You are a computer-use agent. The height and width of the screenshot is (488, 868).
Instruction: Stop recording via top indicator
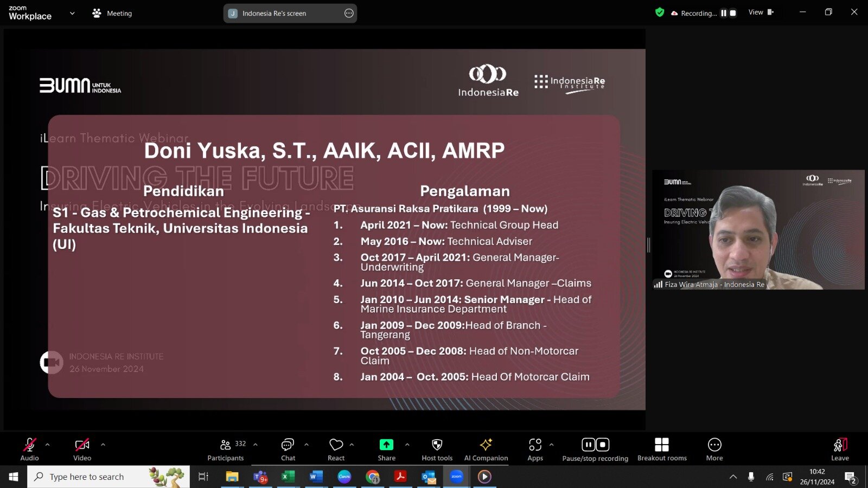733,13
